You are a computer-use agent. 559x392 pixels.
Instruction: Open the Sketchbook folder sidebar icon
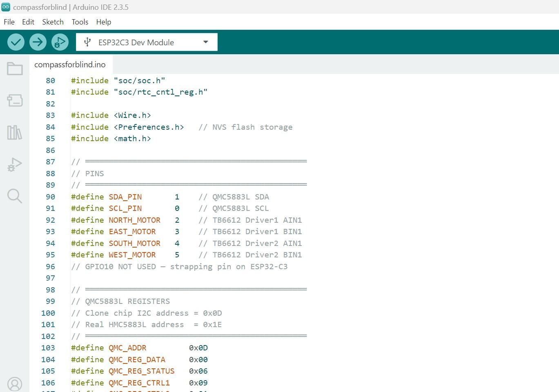point(15,69)
